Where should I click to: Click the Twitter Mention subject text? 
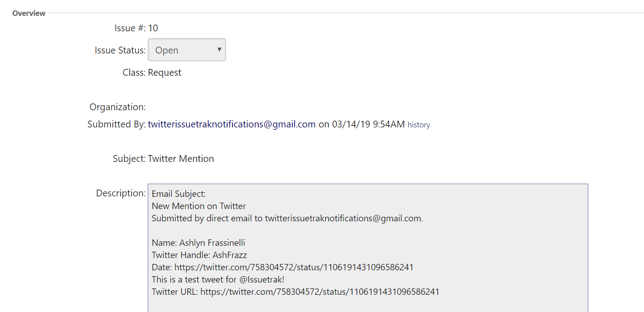[181, 159]
